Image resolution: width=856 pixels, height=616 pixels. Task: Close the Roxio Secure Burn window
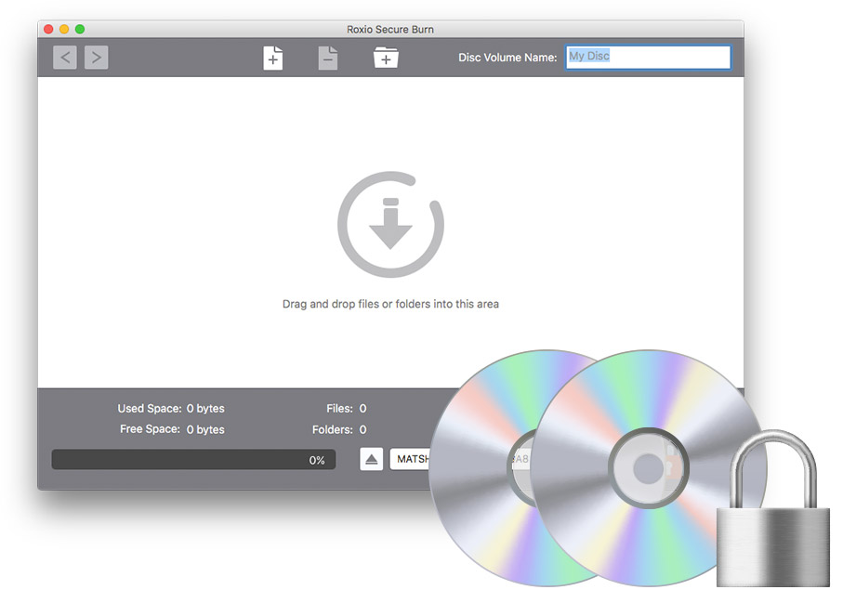point(48,29)
